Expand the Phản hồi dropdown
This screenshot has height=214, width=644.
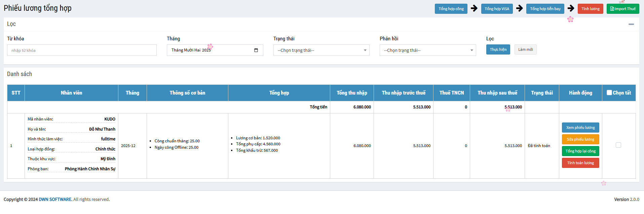427,50
